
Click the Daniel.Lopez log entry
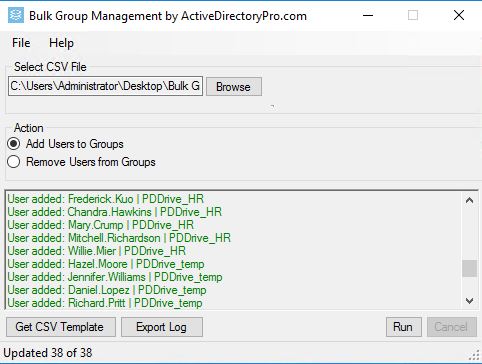pyautogui.click(x=107, y=290)
